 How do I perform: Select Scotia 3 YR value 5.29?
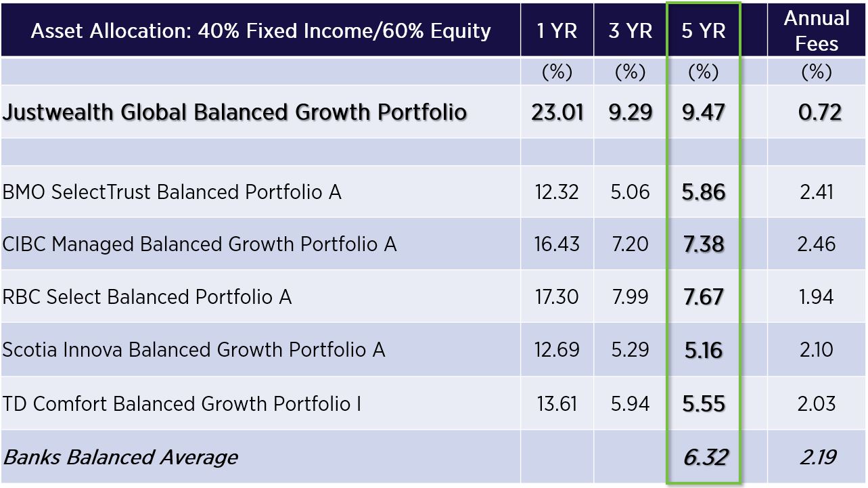pos(631,350)
